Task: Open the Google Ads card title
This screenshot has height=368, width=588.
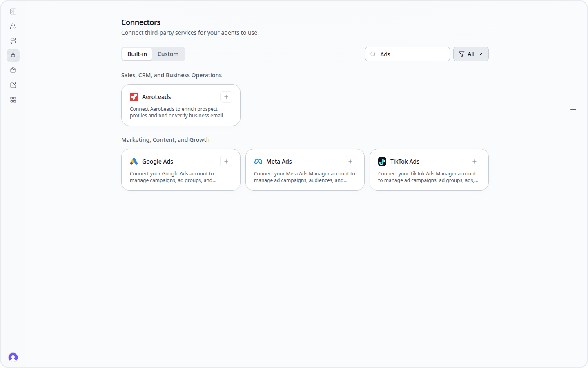Action: tap(158, 162)
